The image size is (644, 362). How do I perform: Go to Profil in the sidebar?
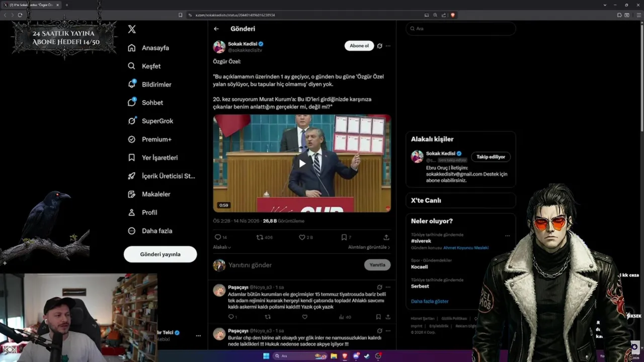pos(142,212)
